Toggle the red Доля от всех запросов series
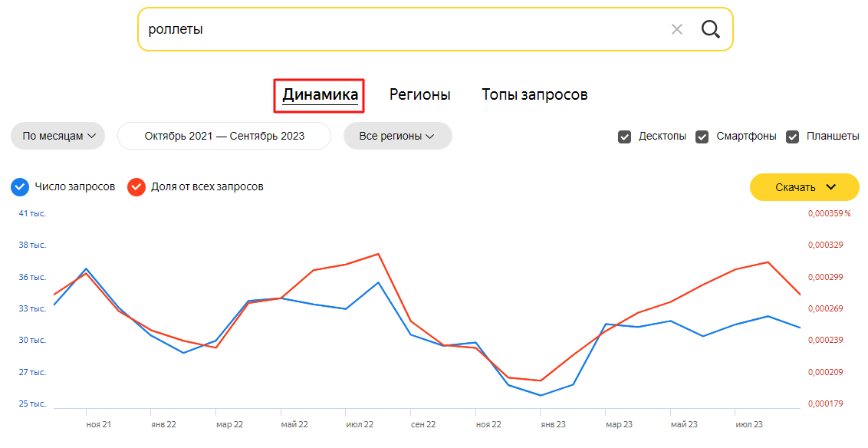 coord(136,187)
